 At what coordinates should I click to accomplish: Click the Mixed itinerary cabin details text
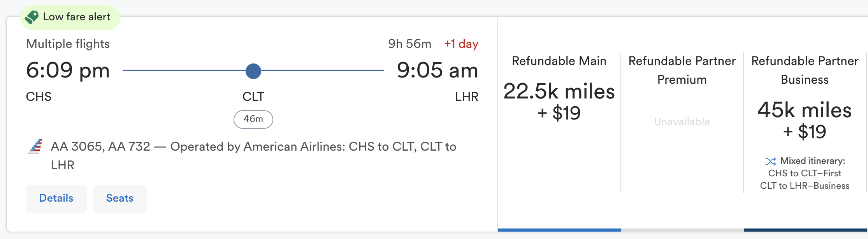point(805,179)
